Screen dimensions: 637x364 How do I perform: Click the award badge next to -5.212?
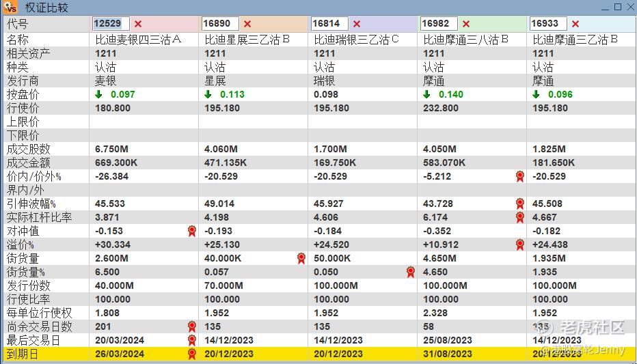[x=519, y=176]
